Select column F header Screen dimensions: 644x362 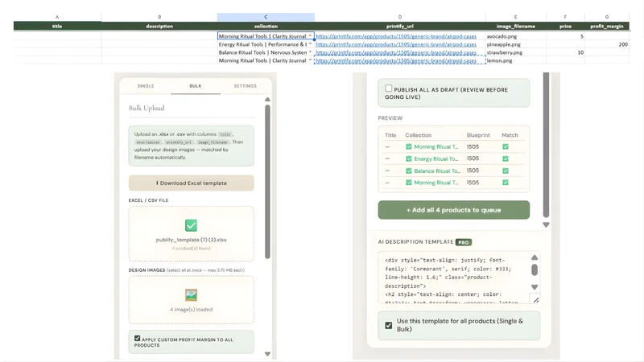click(x=565, y=17)
